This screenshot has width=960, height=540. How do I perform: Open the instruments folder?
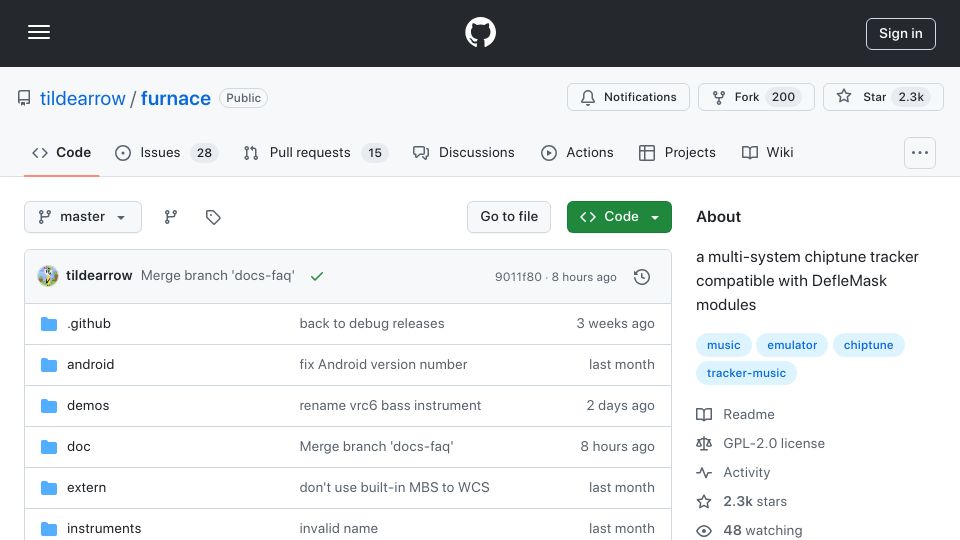coord(104,528)
